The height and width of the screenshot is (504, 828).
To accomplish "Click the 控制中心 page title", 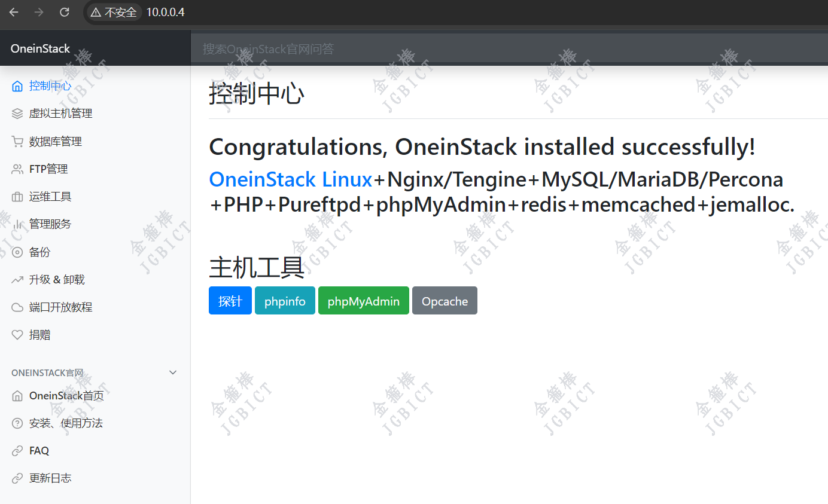I will click(257, 94).
